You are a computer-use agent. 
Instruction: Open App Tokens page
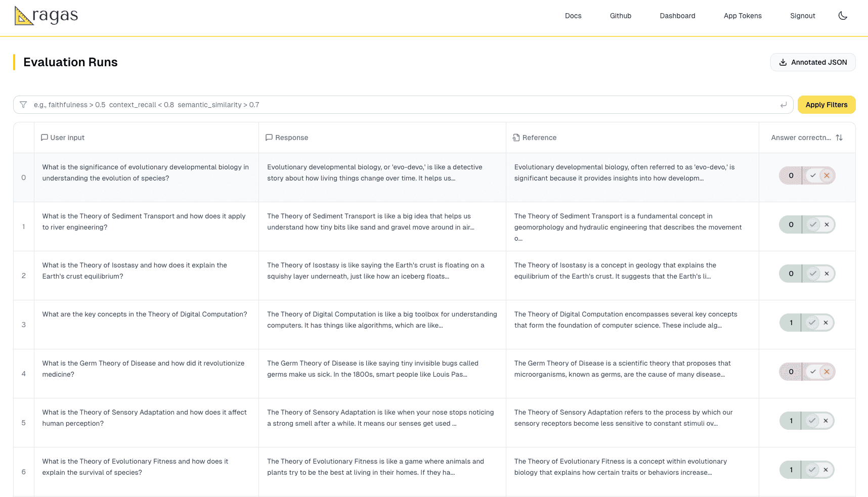click(743, 16)
